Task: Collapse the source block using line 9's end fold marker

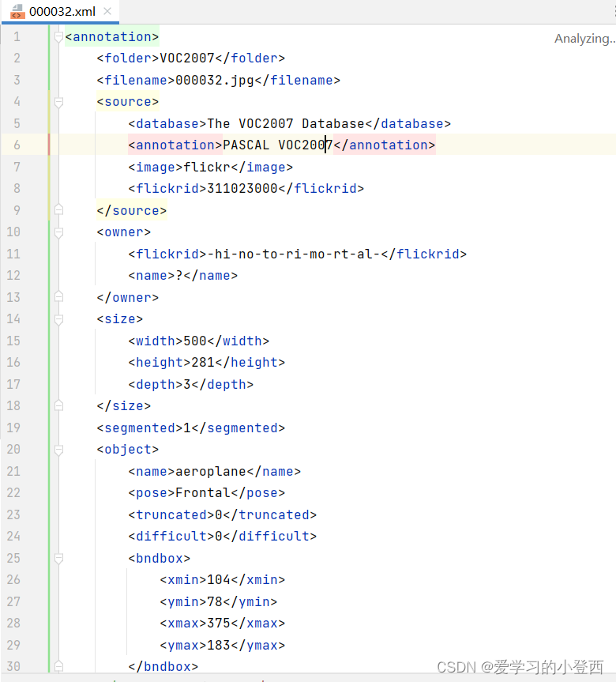Action: (x=58, y=210)
